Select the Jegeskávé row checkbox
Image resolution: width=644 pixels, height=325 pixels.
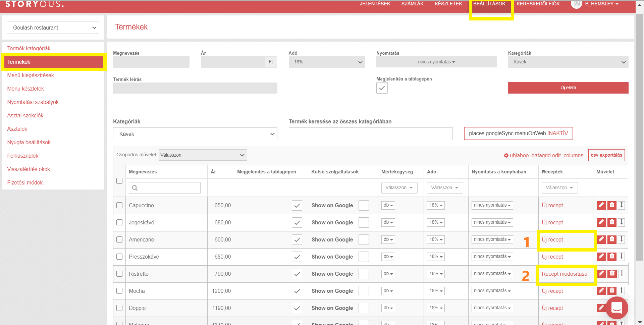click(119, 222)
